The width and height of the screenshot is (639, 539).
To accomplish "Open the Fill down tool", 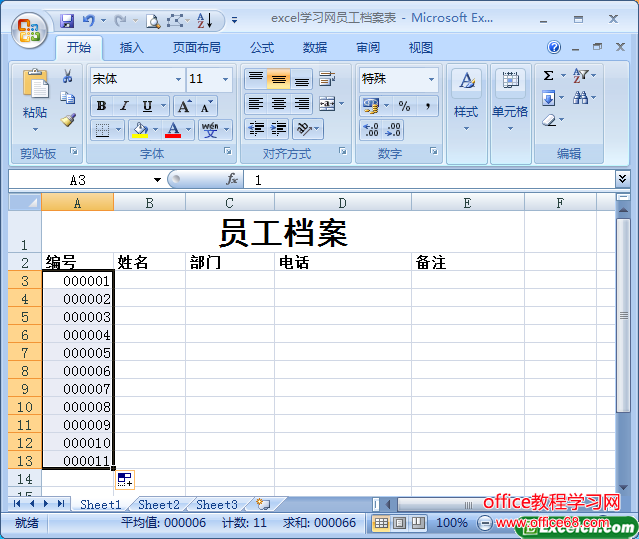I will (548, 98).
